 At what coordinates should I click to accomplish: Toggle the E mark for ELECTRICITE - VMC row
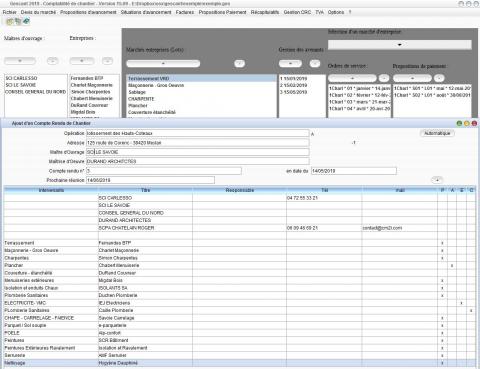(462, 303)
